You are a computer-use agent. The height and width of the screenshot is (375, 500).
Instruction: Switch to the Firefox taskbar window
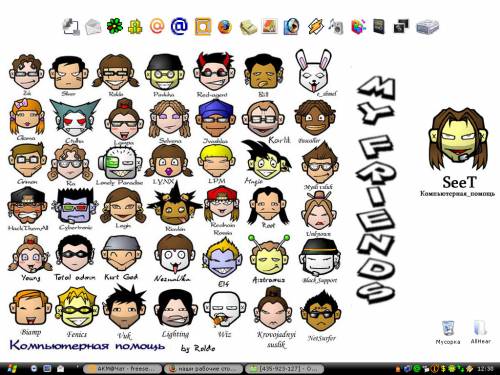coord(204,369)
